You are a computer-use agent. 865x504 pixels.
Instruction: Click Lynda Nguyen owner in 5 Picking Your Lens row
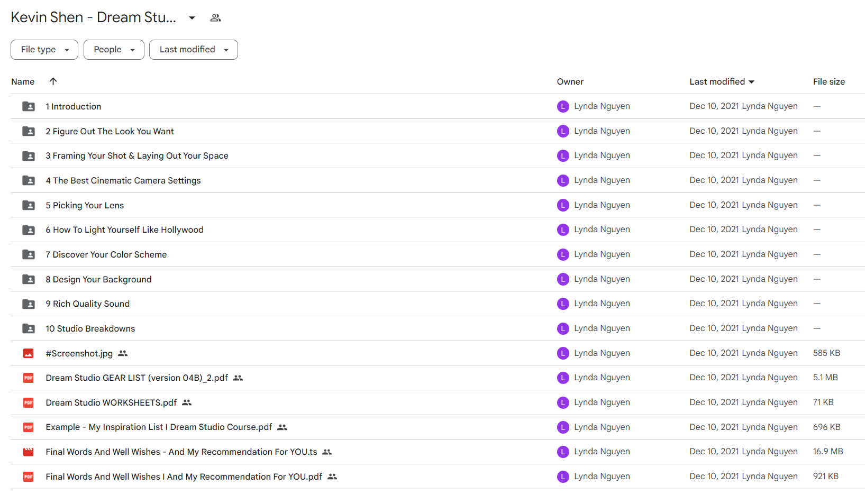tap(602, 205)
